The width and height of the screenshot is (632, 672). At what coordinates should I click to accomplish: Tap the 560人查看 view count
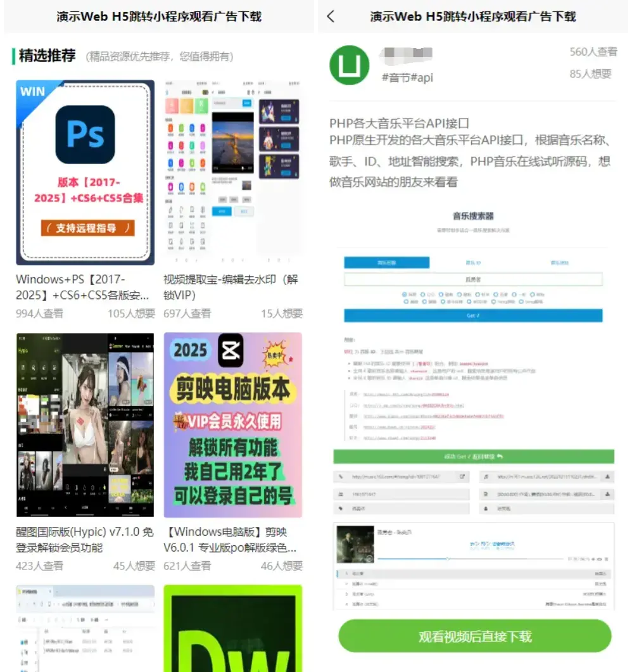(593, 52)
